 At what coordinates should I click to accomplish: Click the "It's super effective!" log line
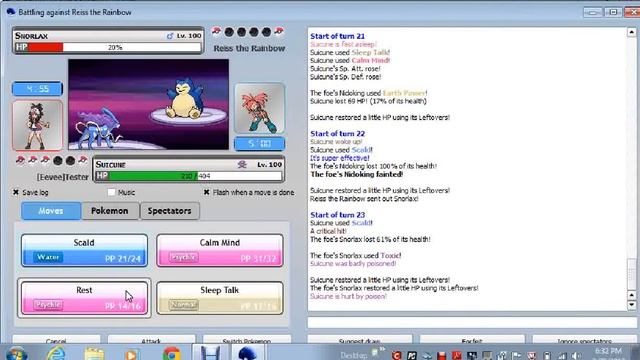tap(340, 158)
